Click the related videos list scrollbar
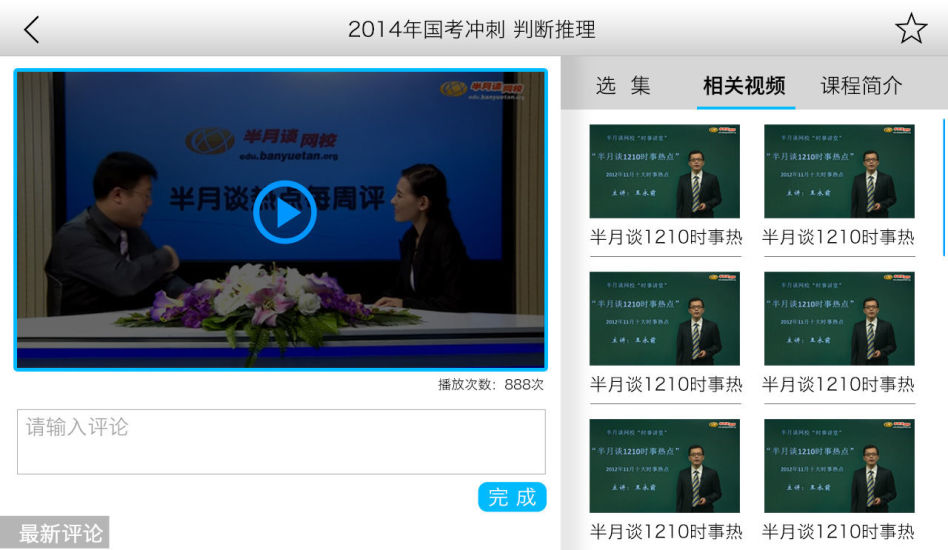Viewport: 948px width, 550px height. (943, 187)
